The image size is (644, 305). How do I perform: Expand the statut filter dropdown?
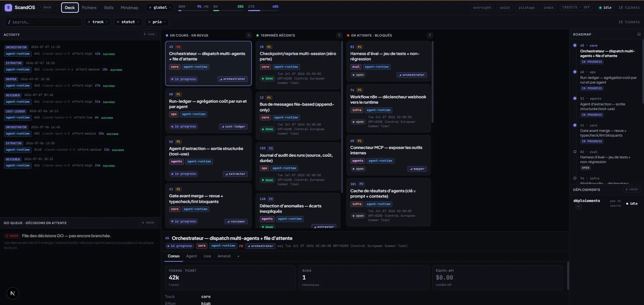click(128, 22)
